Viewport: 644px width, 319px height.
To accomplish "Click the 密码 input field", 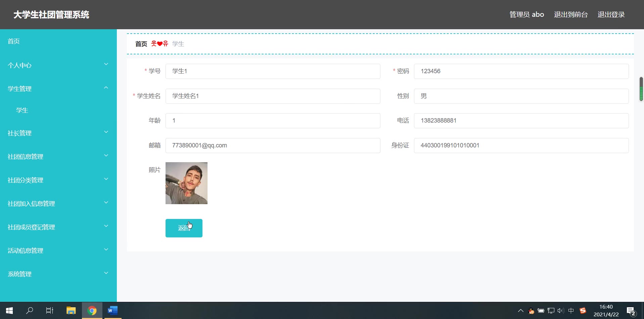I will (521, 71).
